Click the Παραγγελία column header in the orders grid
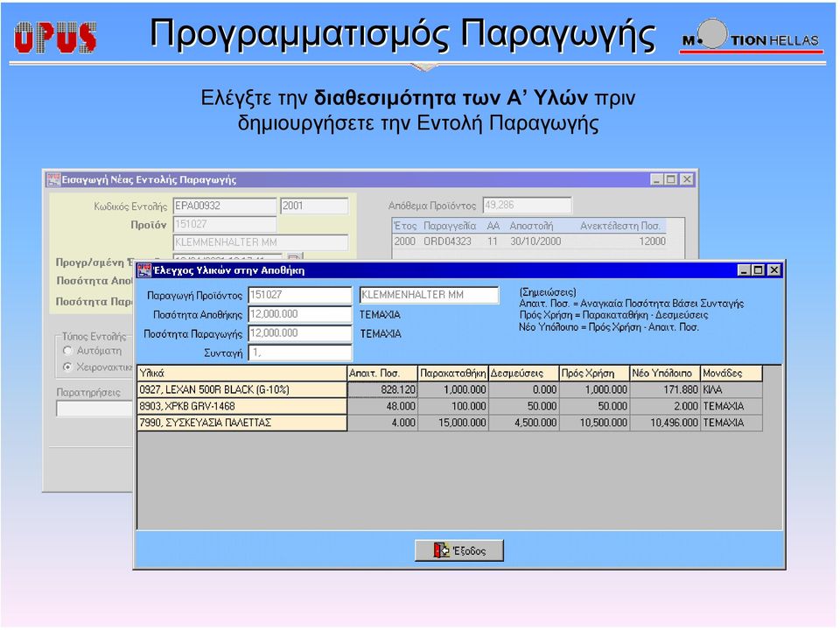Viewport: 840px width, 630px height. pos(450,226)
